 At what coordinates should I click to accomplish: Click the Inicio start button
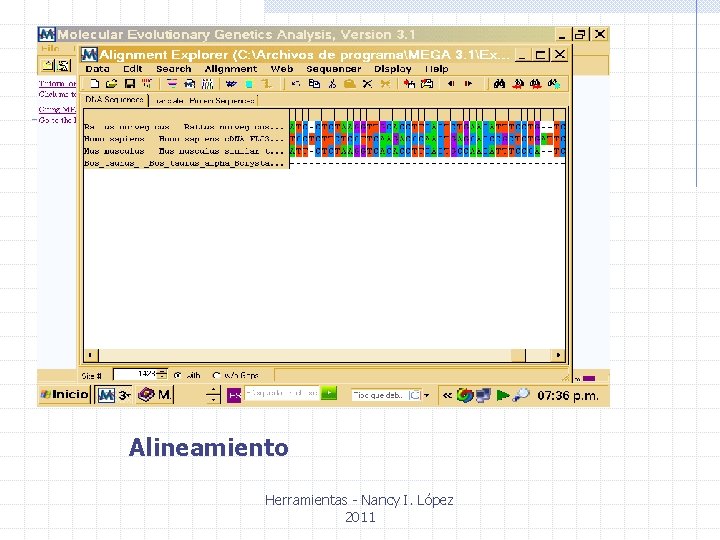pos(64,394)
